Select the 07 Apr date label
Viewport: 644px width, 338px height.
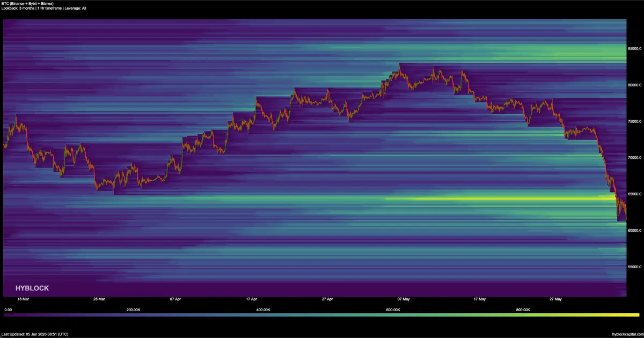coord(175,299)
